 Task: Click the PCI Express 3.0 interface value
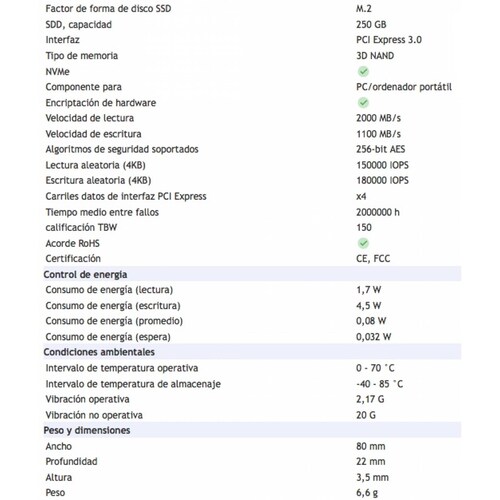[389, 40]
